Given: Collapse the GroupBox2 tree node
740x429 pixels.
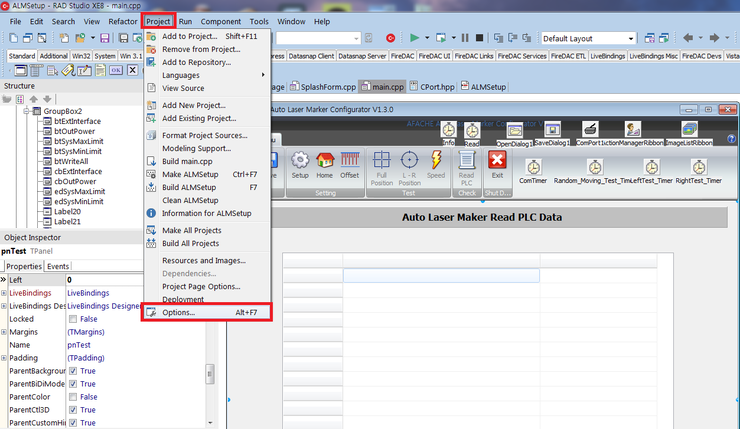Looking at the screenshot, I should click(26, 111).
